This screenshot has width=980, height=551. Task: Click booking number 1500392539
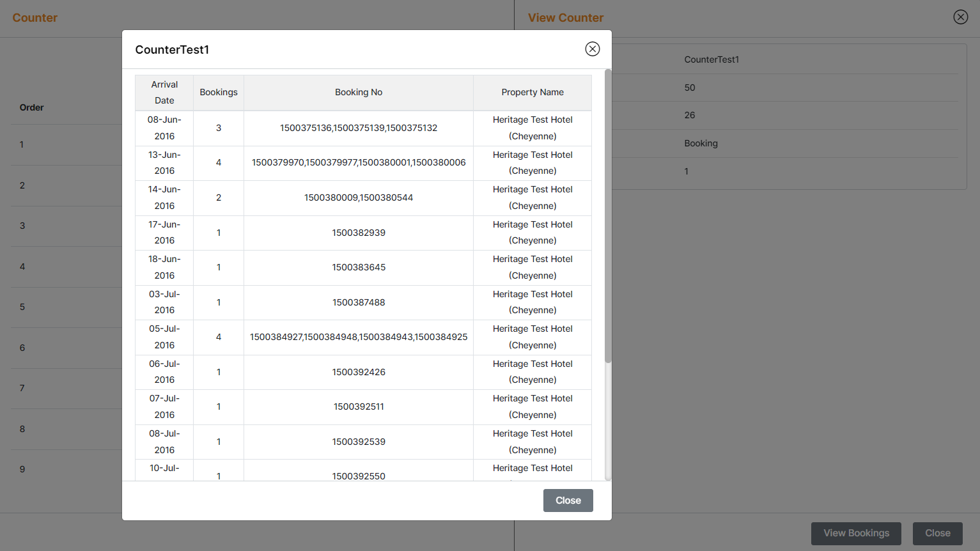(359, 442)
